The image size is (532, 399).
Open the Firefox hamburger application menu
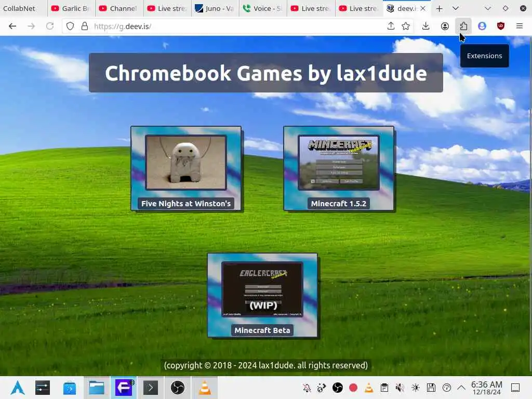[x=520, y=26]
